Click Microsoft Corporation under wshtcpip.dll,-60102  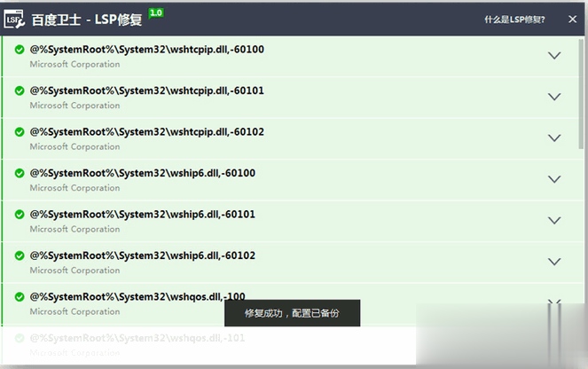[75, 147]
